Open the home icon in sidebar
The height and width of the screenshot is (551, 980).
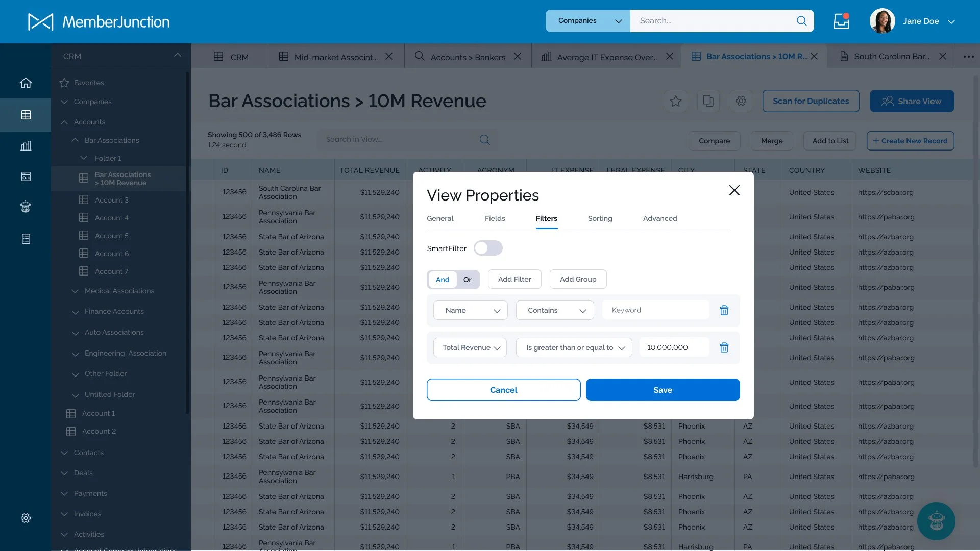[x=26, y=83]
